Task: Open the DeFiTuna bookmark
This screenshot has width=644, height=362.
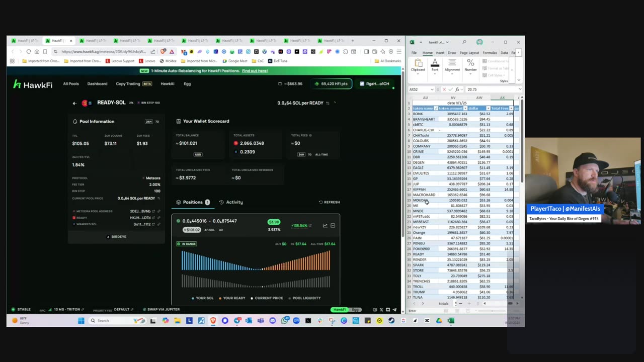Action: click(278, 61)
